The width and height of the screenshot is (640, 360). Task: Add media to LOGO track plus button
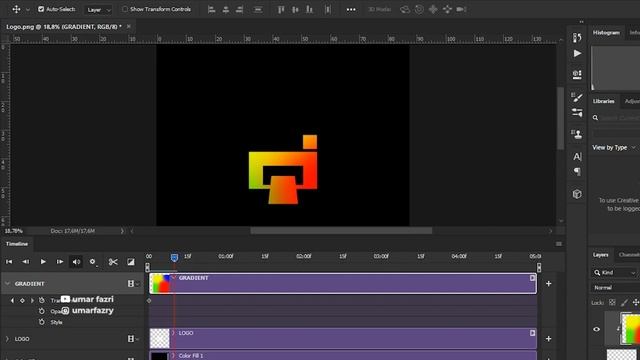(549, 338)
